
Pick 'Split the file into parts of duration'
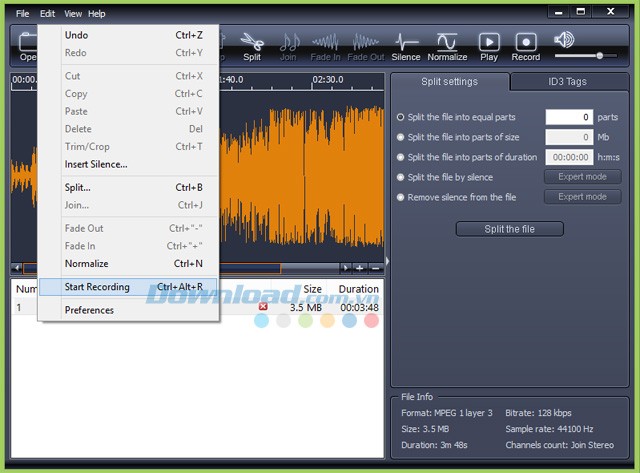[x=401, y=157]
